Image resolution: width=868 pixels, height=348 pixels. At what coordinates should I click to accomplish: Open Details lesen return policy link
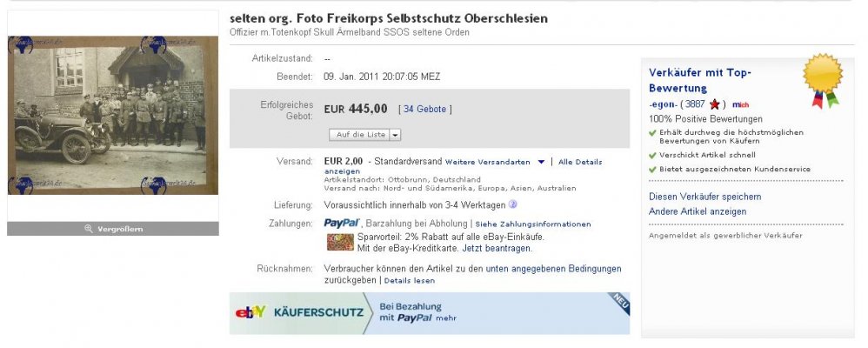[x=409, y=280]
